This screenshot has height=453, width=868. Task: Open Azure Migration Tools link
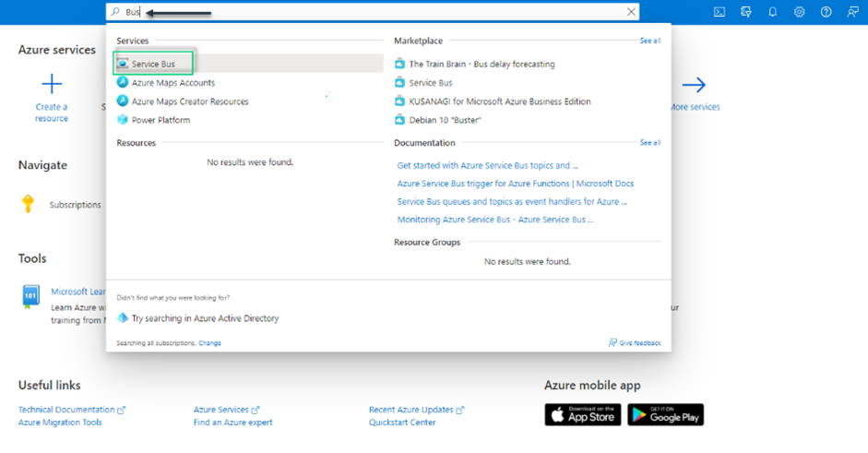[x=60, y=423]
